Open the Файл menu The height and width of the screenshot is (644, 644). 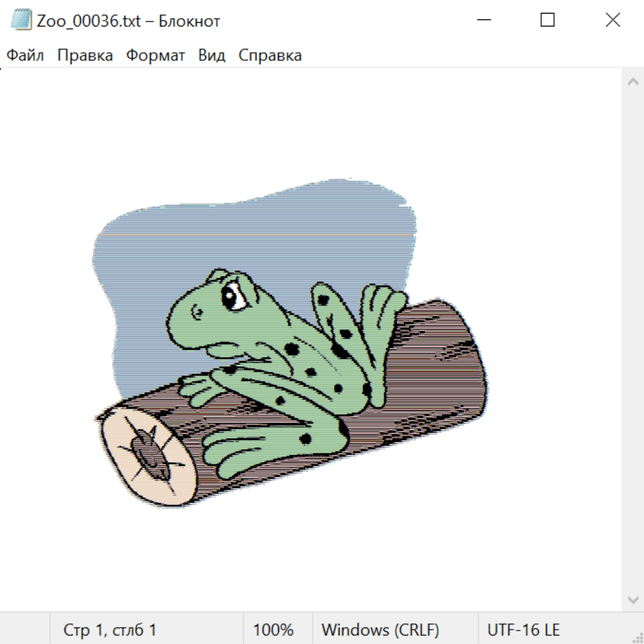25,56
